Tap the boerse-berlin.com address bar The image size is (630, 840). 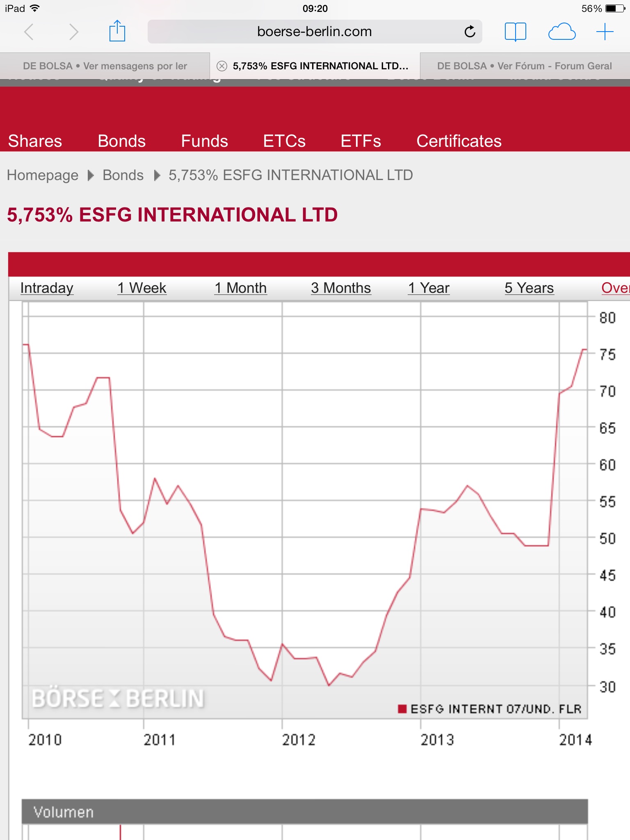pyautogui.click(x=315, y=32)
